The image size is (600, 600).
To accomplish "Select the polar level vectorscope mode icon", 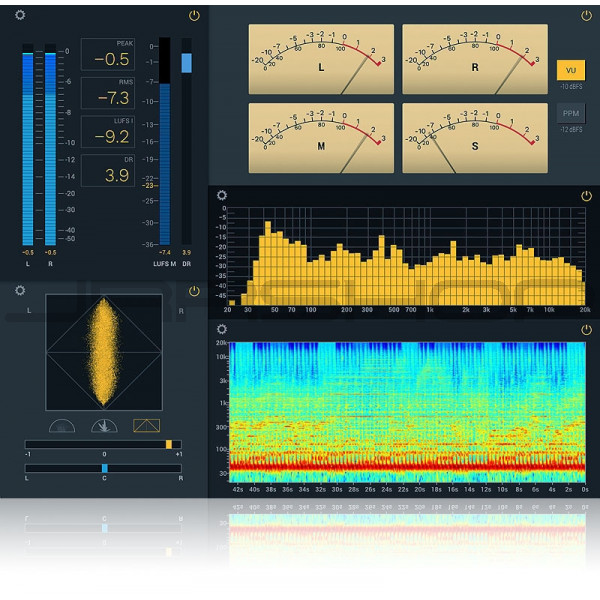I will coord(104,425).
